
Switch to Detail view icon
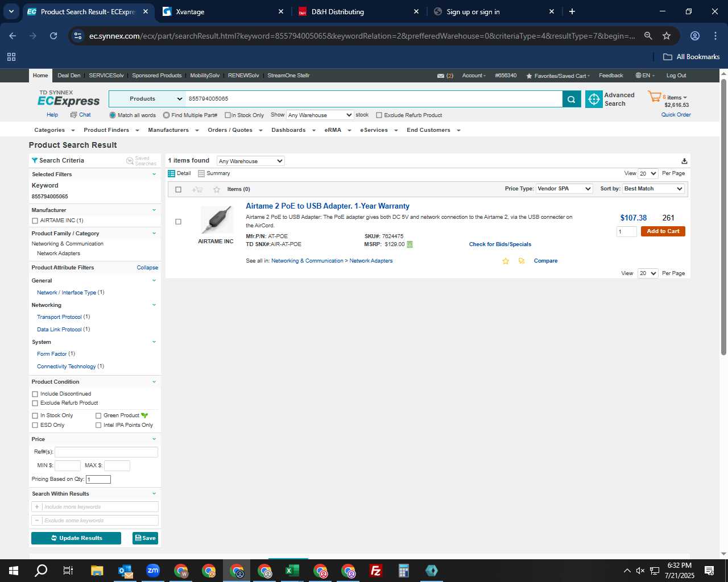[x=172, y=173]
